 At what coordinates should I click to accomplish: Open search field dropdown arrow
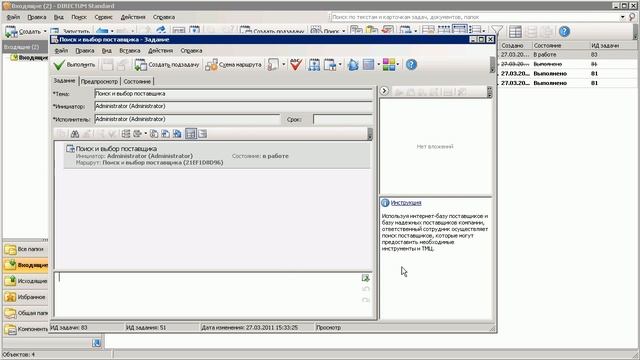623,17
